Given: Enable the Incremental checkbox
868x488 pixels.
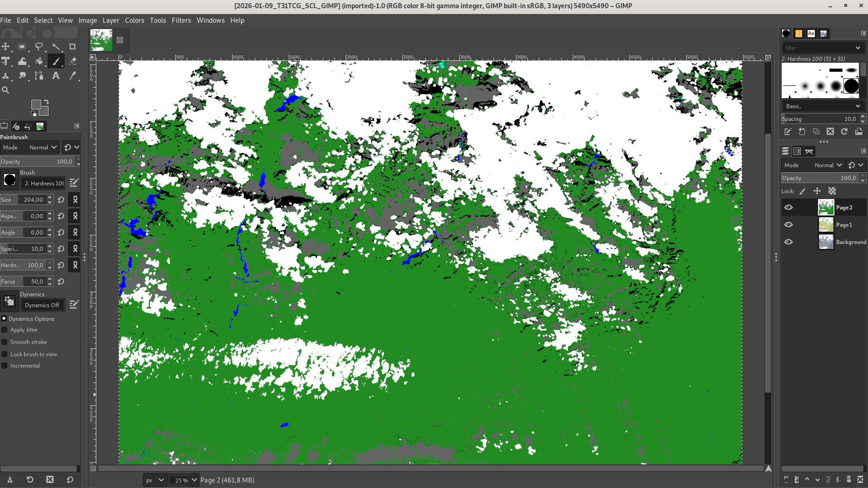Looking at the screenshot, I should click(x=5, y=366).
